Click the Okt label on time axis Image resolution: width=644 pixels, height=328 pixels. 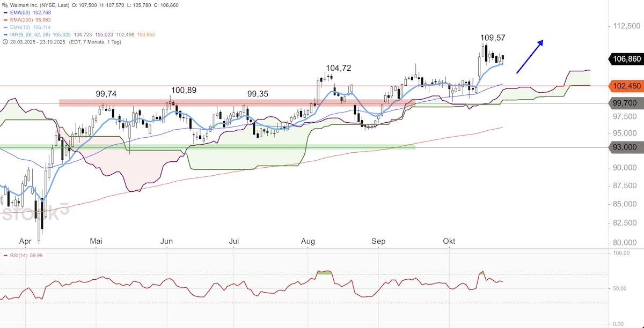pyautogui.click(x=449, y=242)
